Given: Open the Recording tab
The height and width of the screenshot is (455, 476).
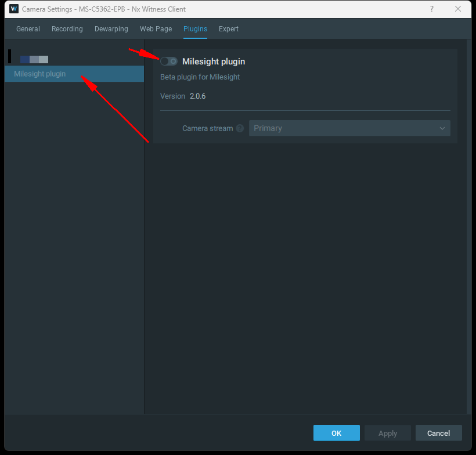Looking at the screenshot, I should coord(67,29).
